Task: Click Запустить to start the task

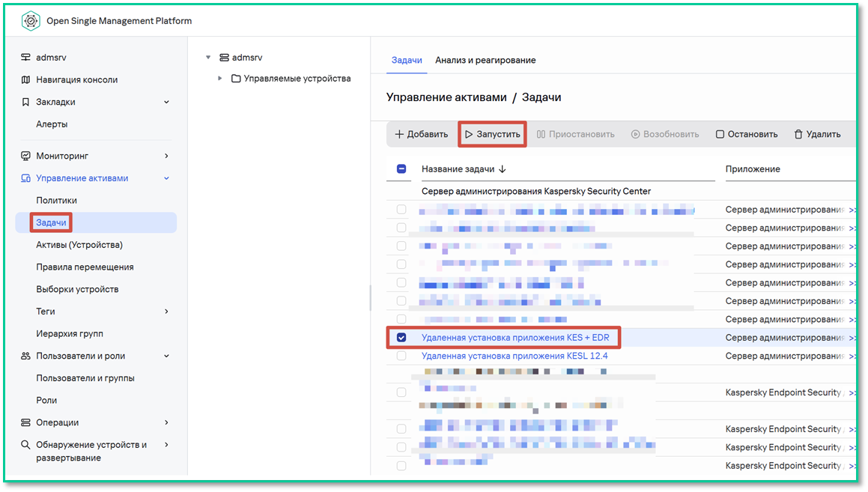Action: 493,135
